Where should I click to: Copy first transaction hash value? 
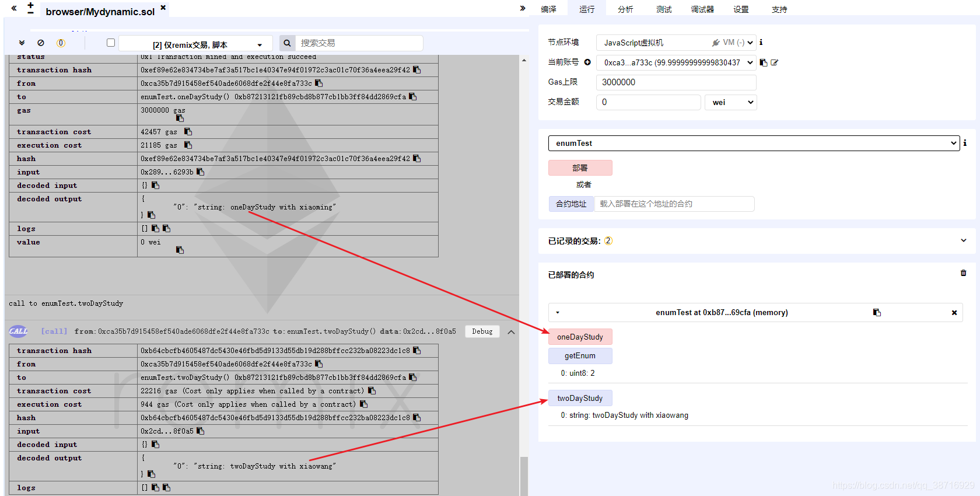tap(416, 69)
